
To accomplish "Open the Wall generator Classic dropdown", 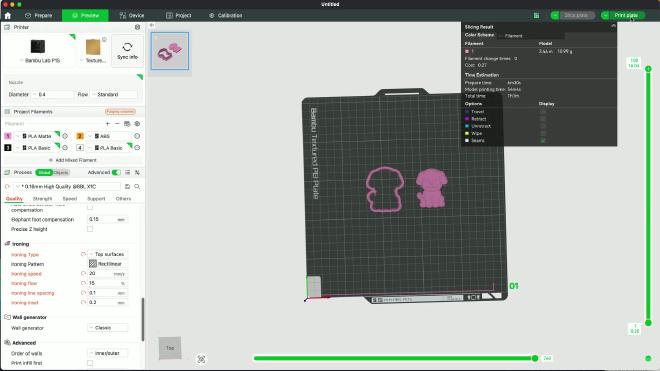I will click(x=108, y=328).
